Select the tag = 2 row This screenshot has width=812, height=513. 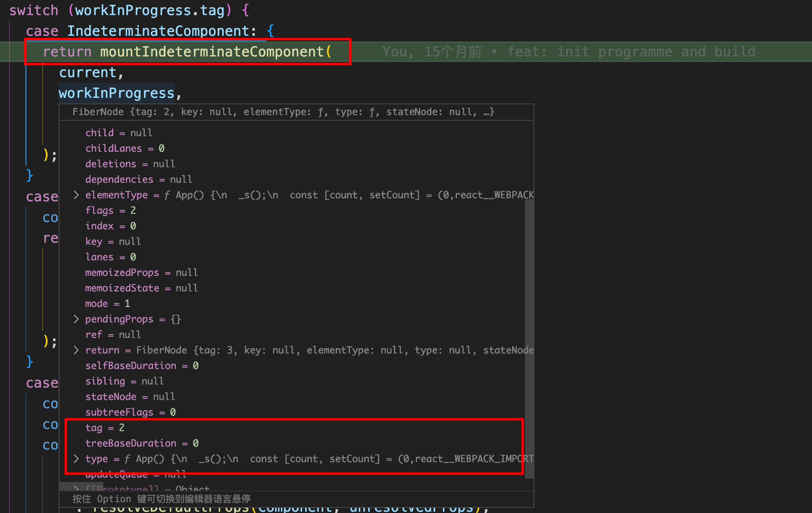[x=105, y=428]
